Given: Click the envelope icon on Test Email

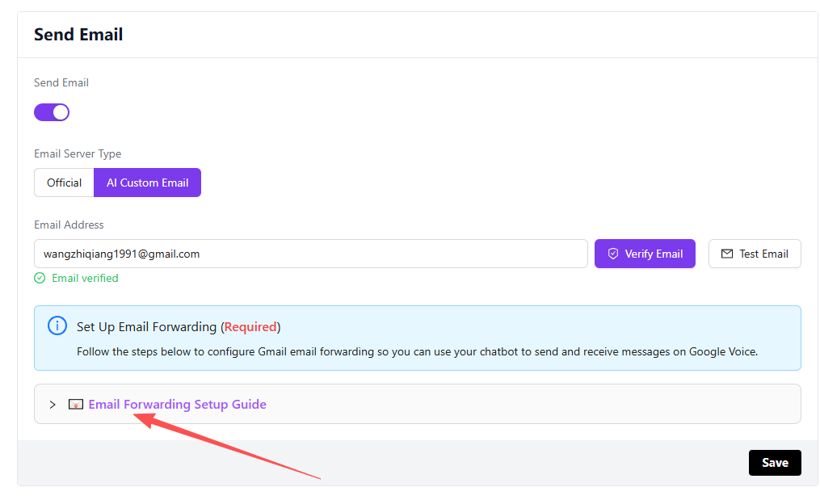Looking at the screenshot, I should tap(726, 254).
